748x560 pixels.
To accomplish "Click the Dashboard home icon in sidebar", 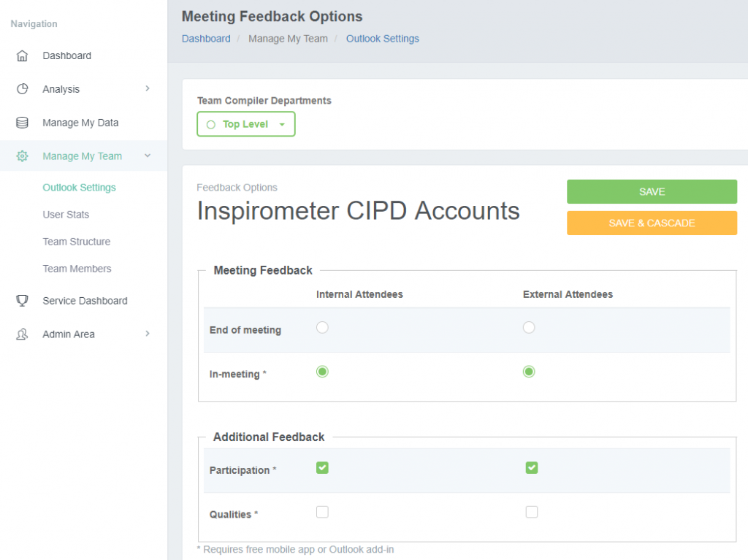I will pos(22,55).
